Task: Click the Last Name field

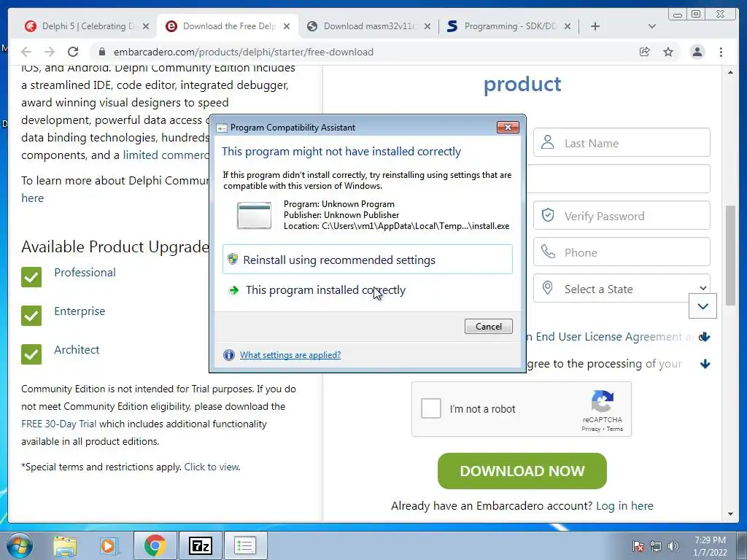Action: (622, 142)
